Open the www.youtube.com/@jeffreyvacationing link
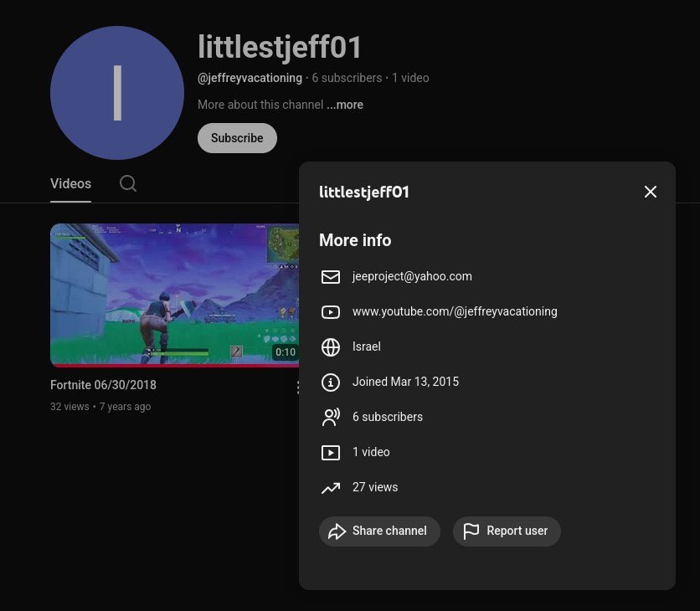The image size is (700, 611). click(455, 311)
